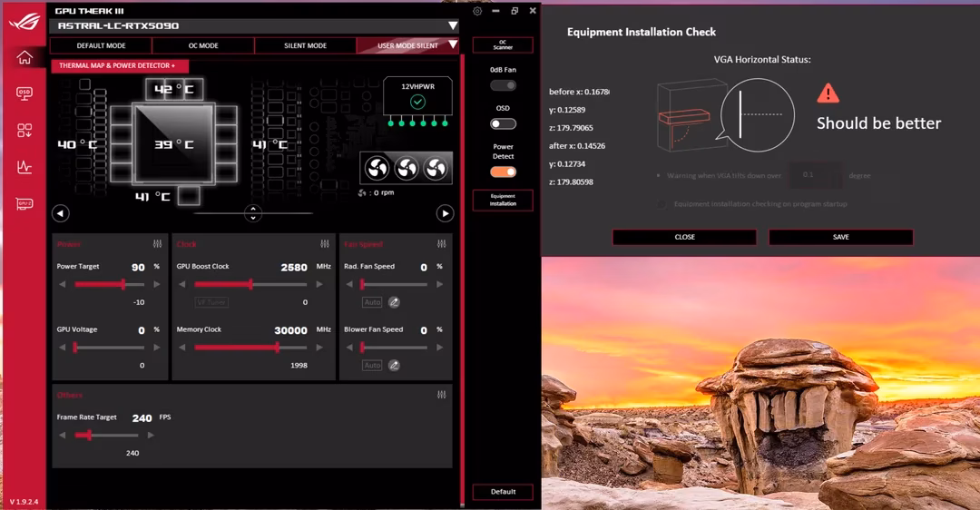The width and height of the screenshot is (980, 510).
Task: Adjust the Power Target slider
Action: [x=110, y=284]
